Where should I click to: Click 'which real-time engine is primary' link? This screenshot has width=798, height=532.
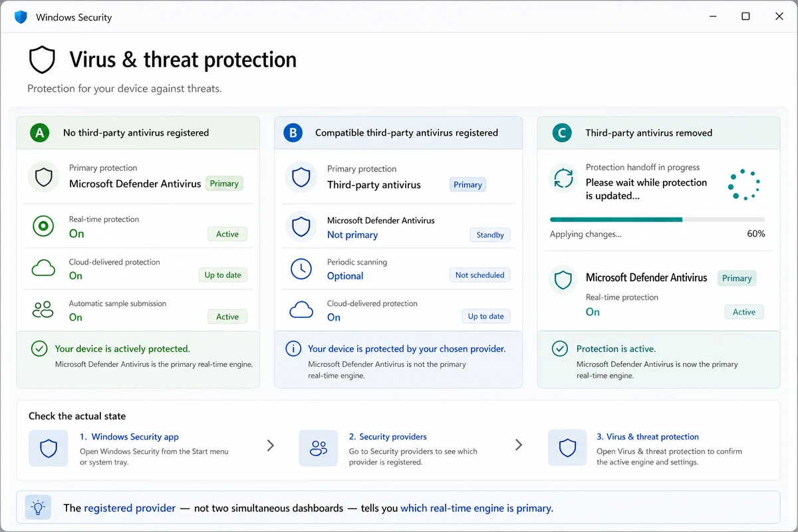click(x=477, y=508)
